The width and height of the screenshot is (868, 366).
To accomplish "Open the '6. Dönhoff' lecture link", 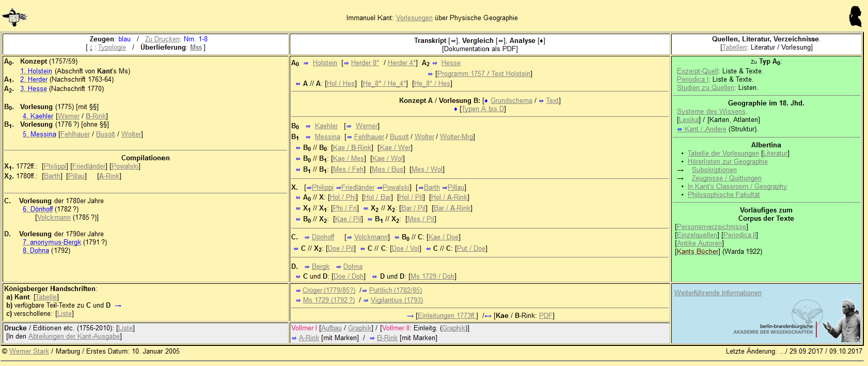I will coord(38,209).
